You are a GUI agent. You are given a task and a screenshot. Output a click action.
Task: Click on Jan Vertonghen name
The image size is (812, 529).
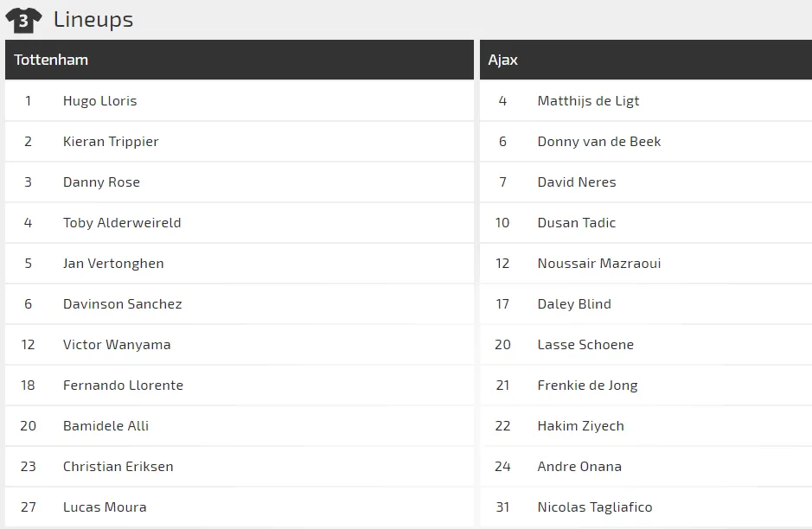[x=113, y=264]
